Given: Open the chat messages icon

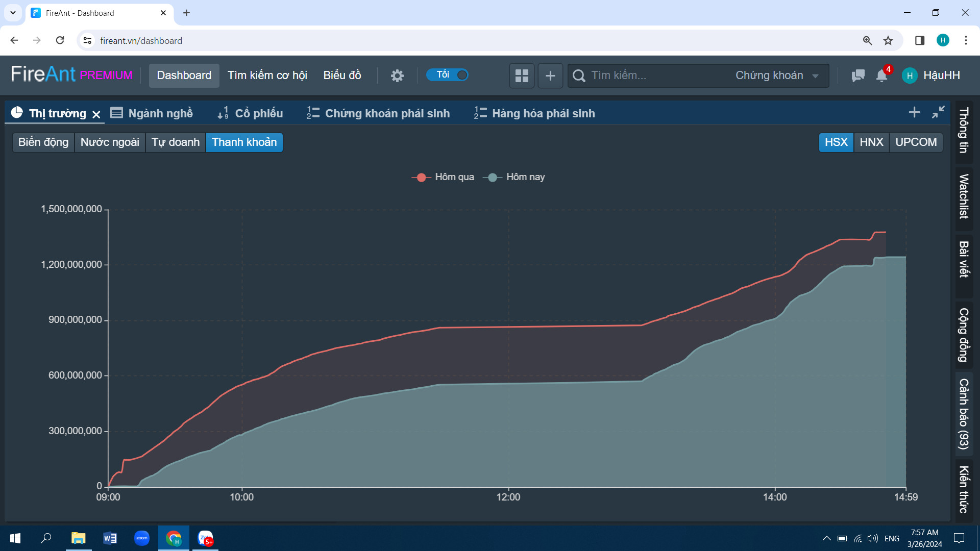Looking at the screenshot, I should pos(858,76).
